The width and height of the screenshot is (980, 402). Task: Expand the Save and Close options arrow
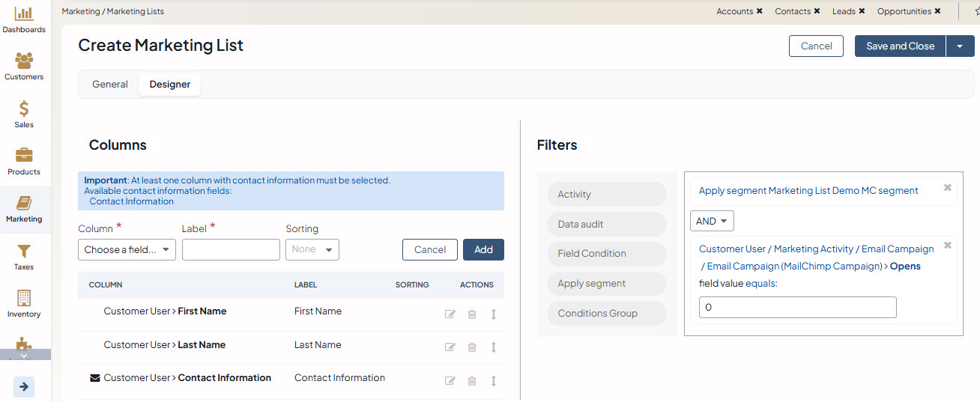click(960, 46)
